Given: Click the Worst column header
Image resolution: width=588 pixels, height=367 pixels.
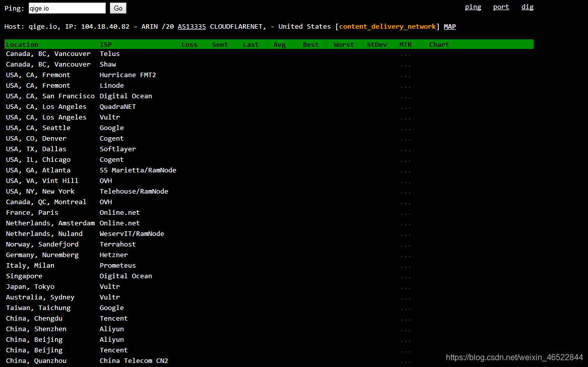Looking at the screenshot, I should click(x=344, y=44).
